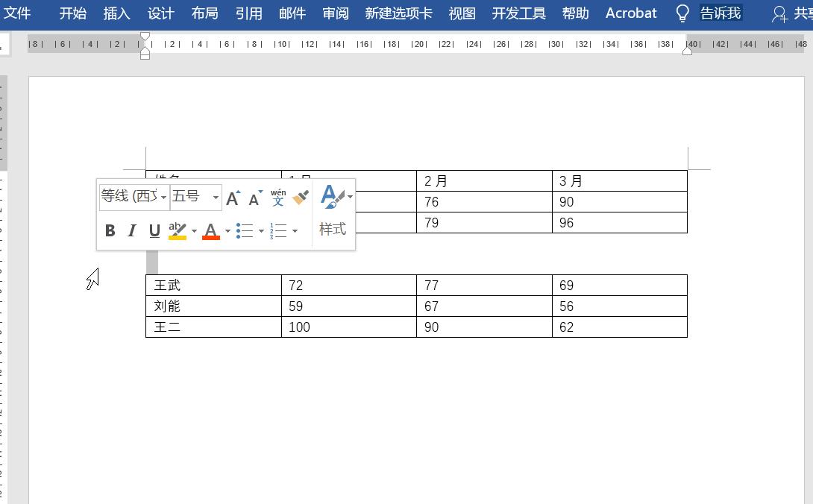Expand the font color options arrow
This screenshot has height=504, width=813.
[x=227, y=230]
